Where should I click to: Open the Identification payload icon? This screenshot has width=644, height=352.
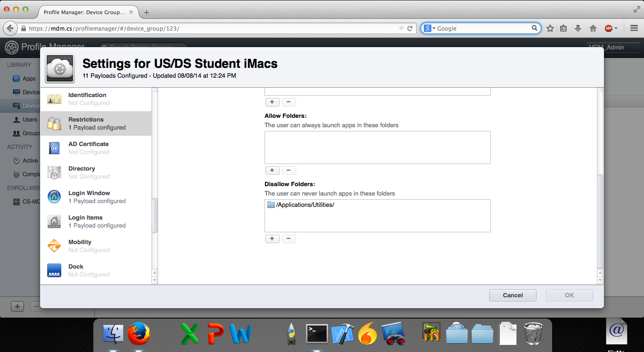coord(54,98)
